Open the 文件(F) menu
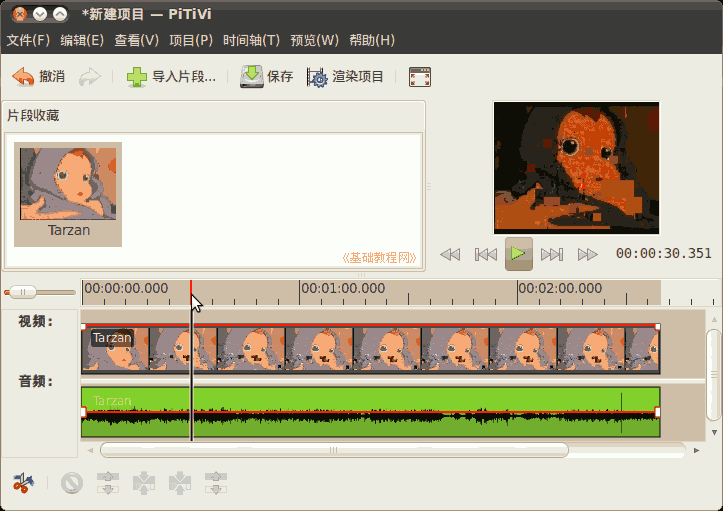The width and height of the screenshot is (723, 511). coord(28,41)
